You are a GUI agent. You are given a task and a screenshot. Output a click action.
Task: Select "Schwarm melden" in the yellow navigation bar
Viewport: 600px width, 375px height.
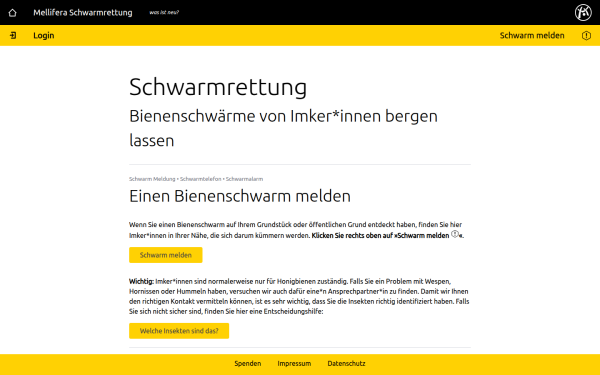(532, 36)
